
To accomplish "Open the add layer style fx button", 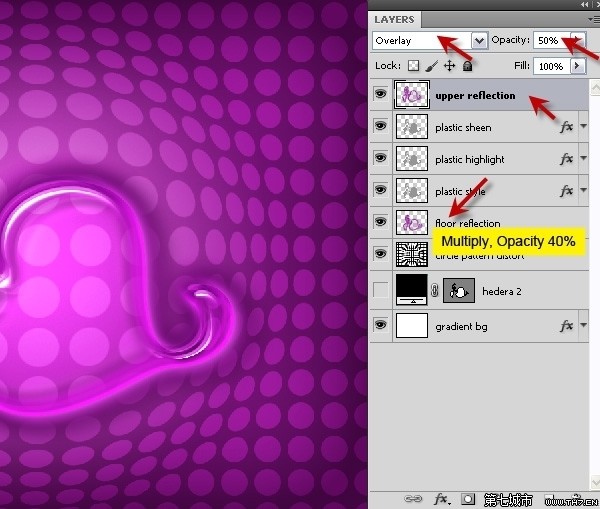I will point(439,498).
